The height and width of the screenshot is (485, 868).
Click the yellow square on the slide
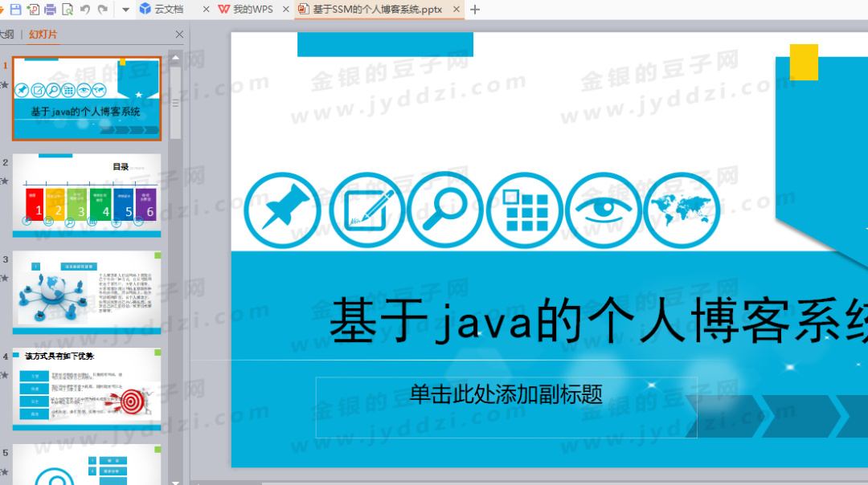pos(804,62)
